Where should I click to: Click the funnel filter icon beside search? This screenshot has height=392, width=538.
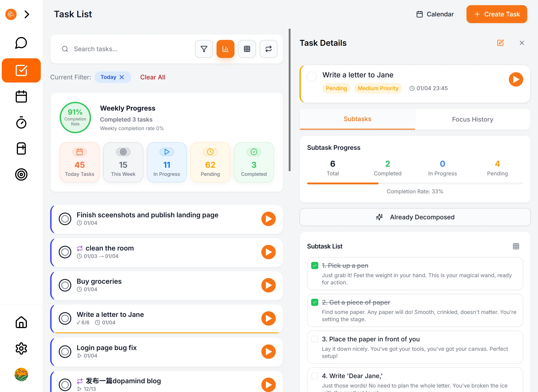[x=204, y=49]
